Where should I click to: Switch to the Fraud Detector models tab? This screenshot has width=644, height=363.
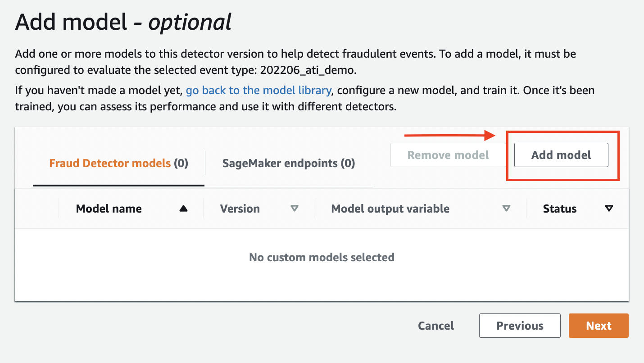118,163
